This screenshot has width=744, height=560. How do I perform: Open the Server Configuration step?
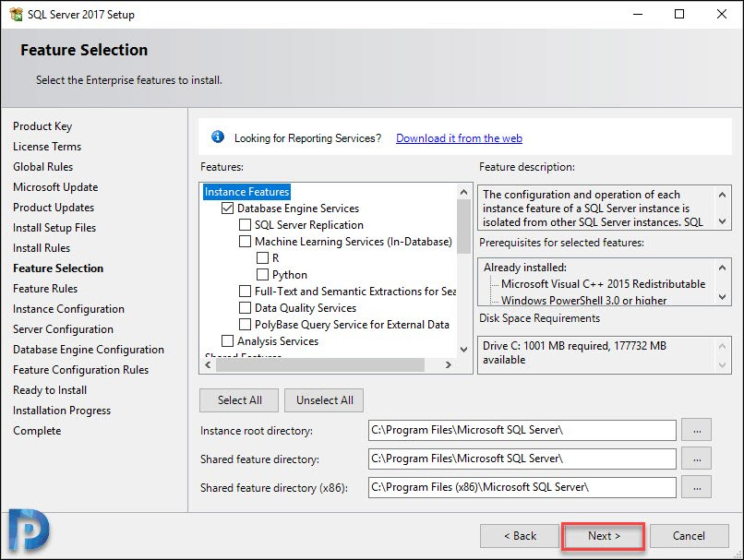click(x=63, y=329)
